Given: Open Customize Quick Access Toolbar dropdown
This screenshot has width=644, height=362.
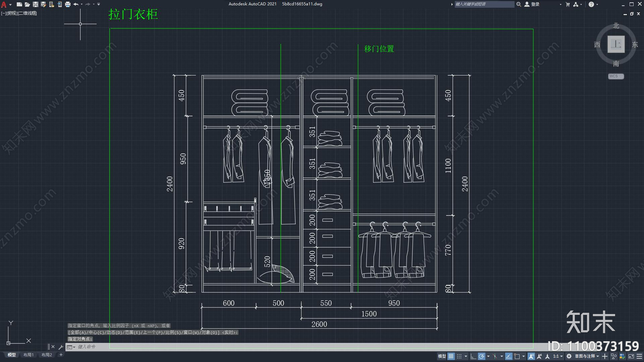Looking at the screenshot, I should pos(99,4).
